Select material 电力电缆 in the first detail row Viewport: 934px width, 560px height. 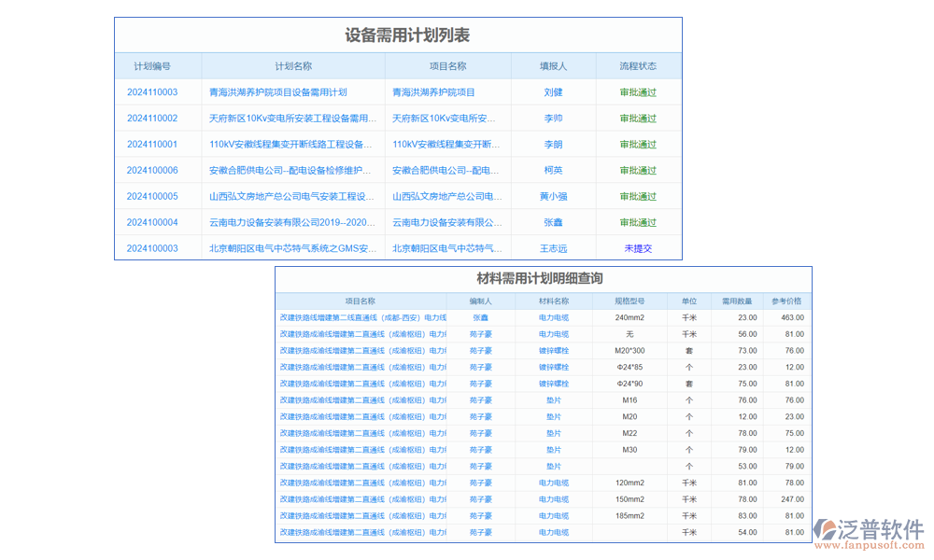553,316
